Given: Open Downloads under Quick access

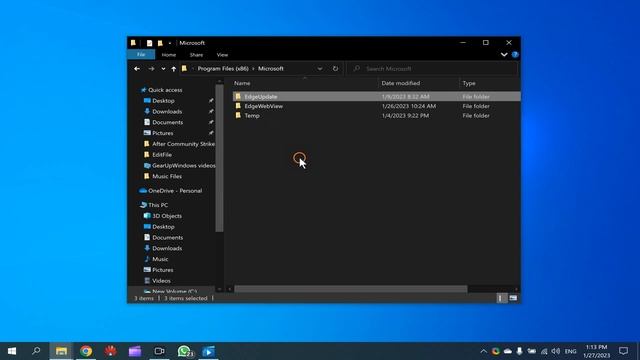Looking at the screenshot, I should pyautogui.click(x=167, y=111).
